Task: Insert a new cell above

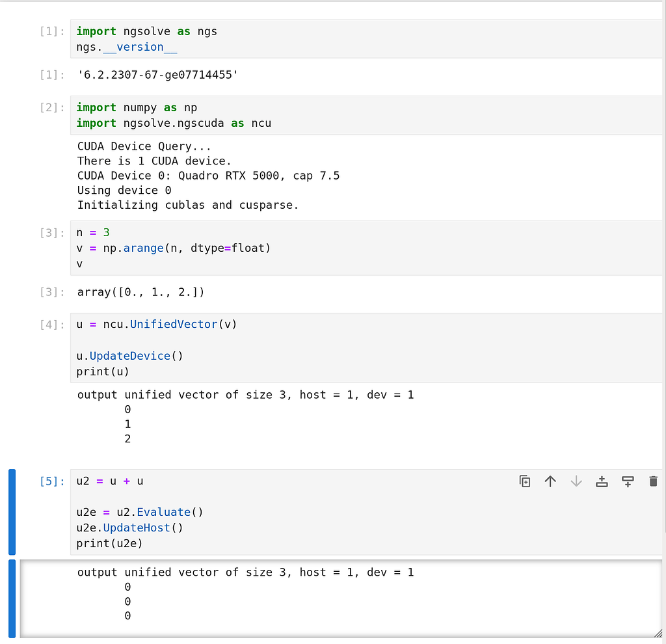Action: (x=602, y=481)
